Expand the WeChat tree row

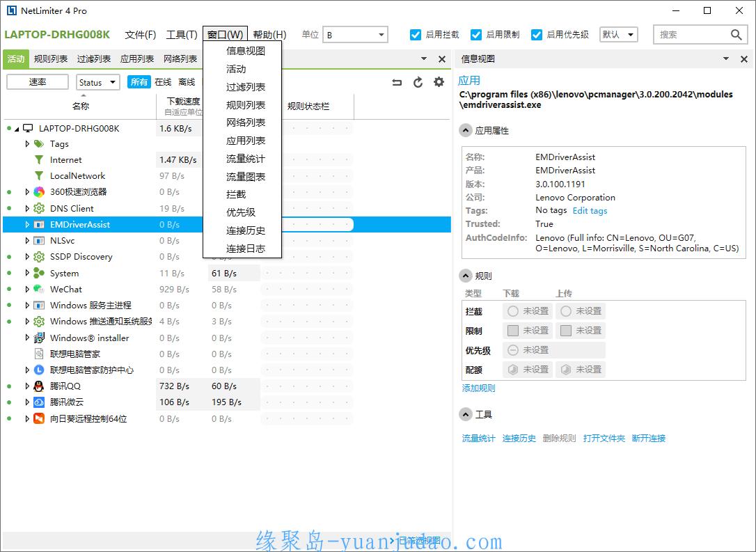[x=27, y=290]
